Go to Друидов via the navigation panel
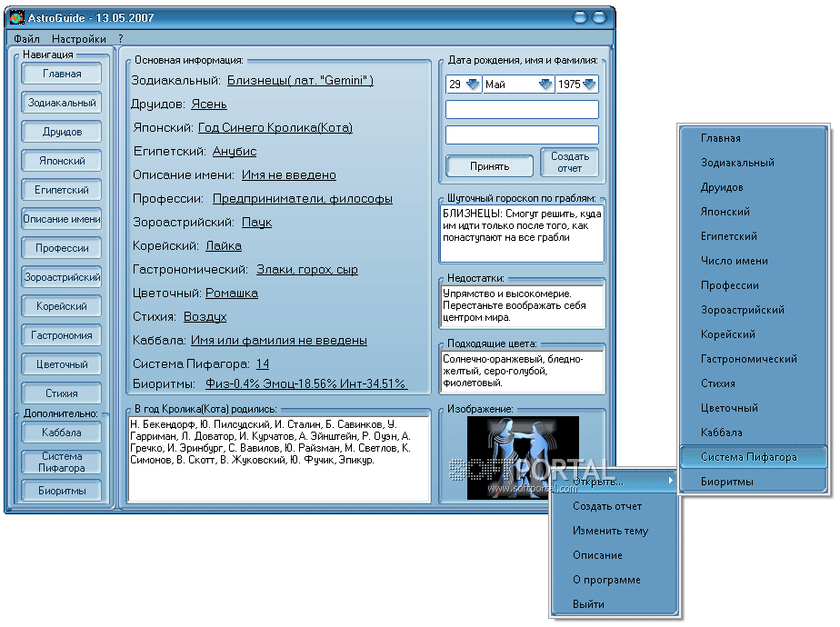840x627 pixels. (x=62, y=132)
